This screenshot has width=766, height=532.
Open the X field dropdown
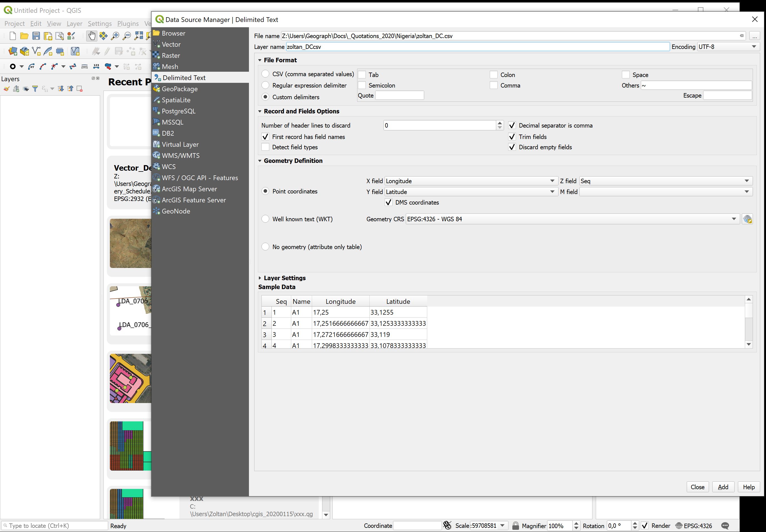[x=552, y=181]
